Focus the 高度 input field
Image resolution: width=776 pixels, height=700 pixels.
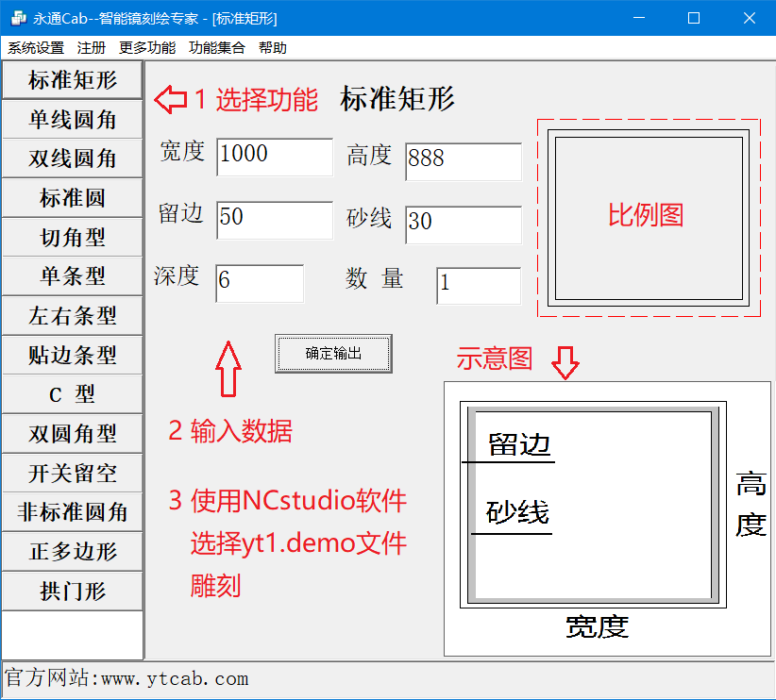pyautogui.click(x=463, y=161)
